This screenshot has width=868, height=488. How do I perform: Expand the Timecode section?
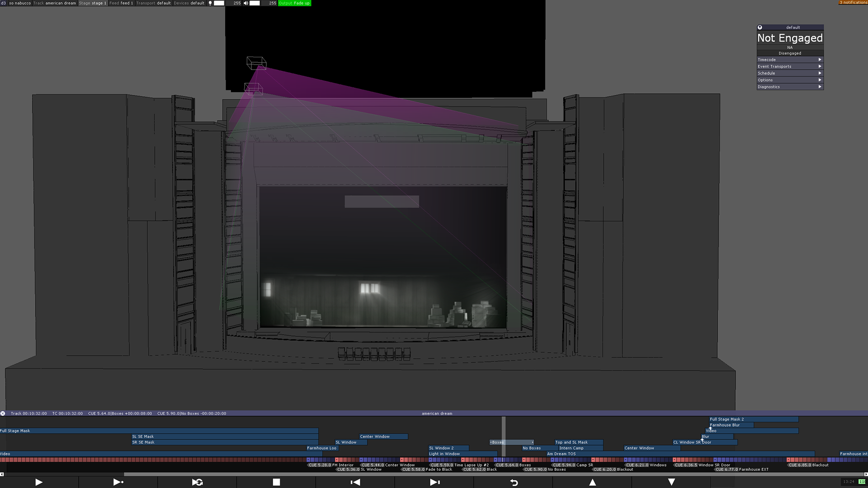coord(790,60)
